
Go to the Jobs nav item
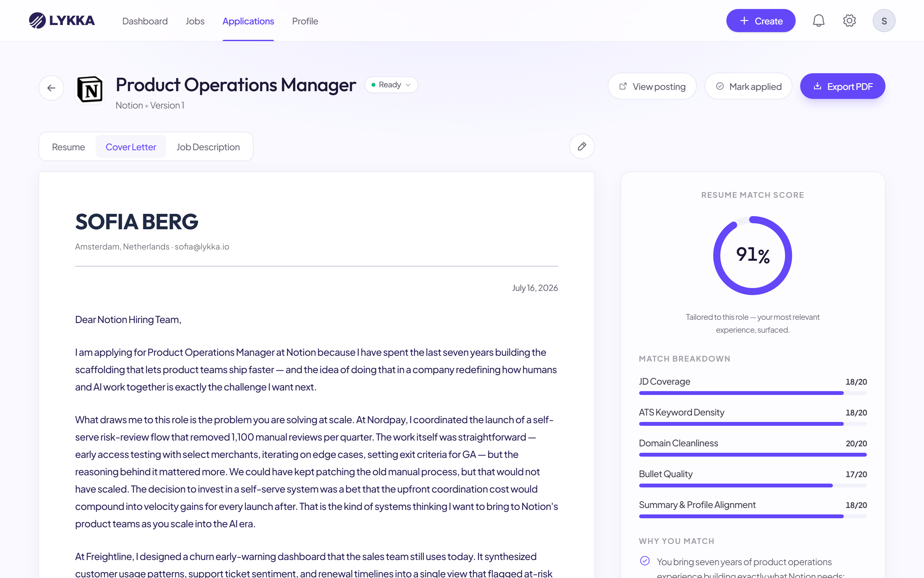click(195, 21)
